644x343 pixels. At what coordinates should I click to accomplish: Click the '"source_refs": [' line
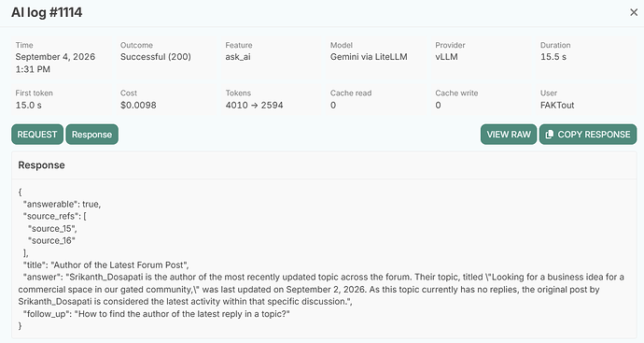click(x=55, y=216)
